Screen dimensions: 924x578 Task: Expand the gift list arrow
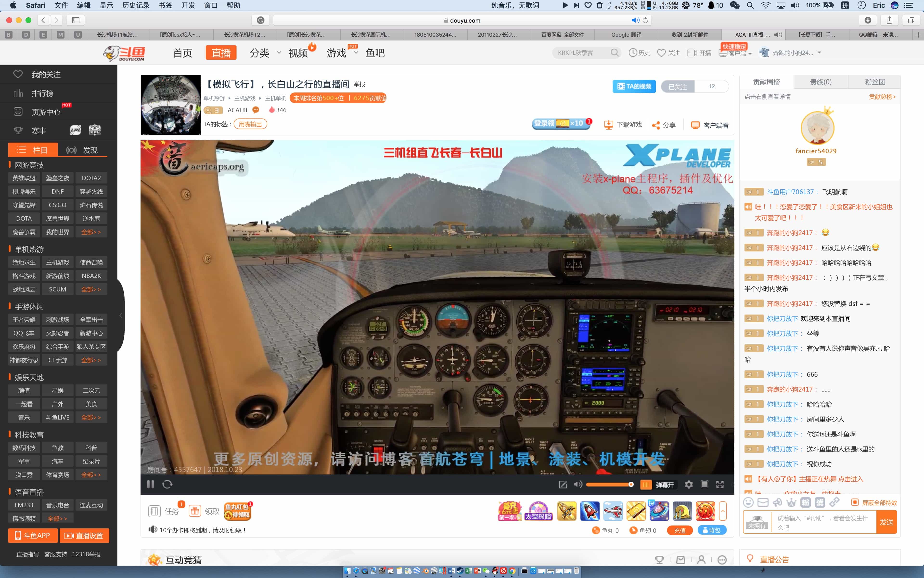coord(722,511)
